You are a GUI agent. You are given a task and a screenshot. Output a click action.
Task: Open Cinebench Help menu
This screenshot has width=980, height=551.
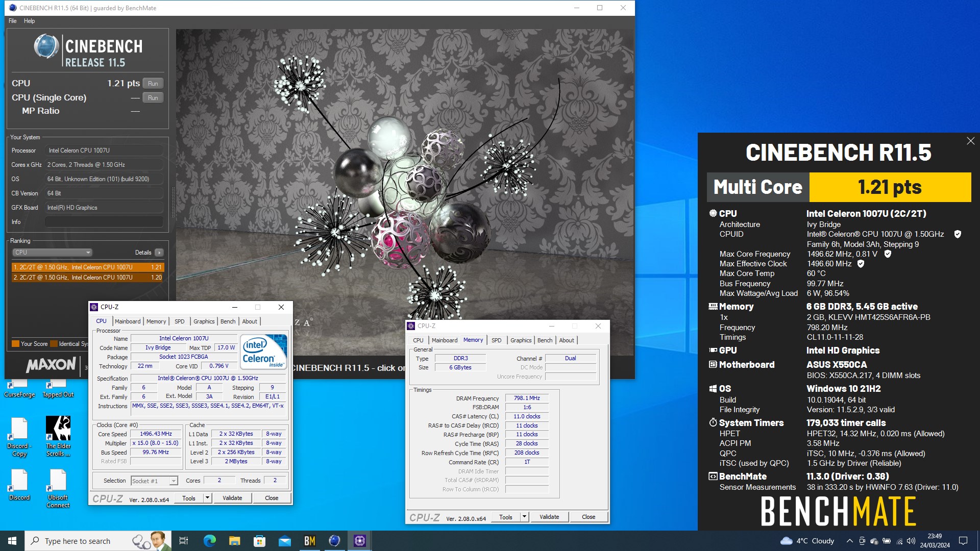(x=30, y=21)
